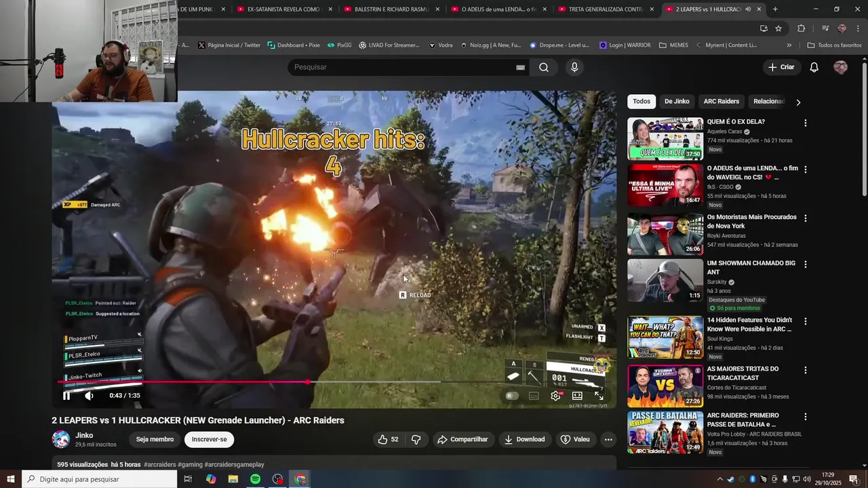This screenshot has height=488, width=868.
Task: Open options menu for '14 Hidden Features' video
Action: coord(806,321)
